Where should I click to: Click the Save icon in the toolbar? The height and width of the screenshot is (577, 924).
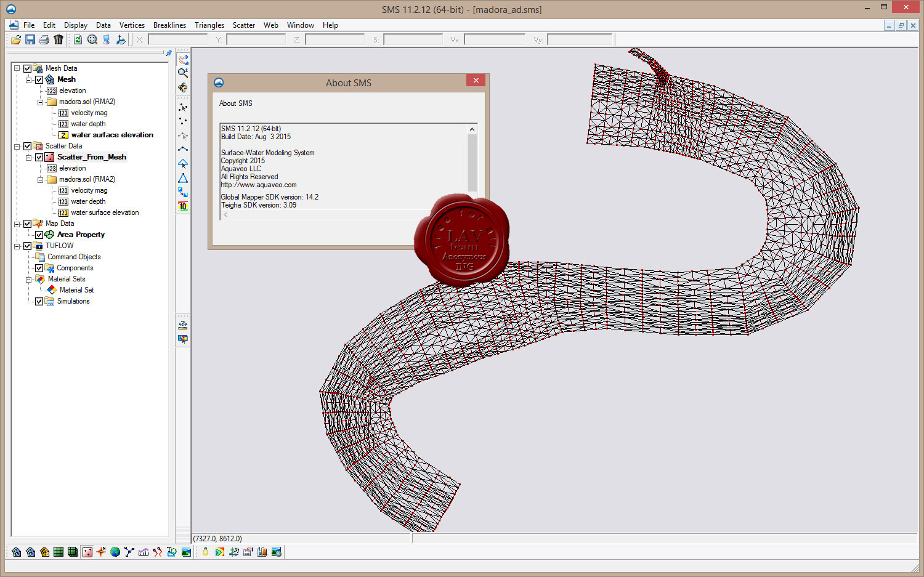[30, 39]
